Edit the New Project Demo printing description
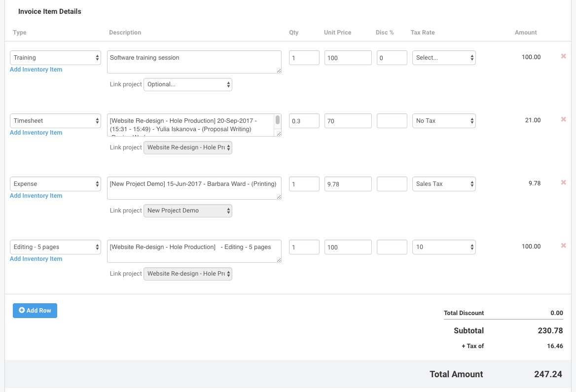576x392 pixels. [194, 188]
